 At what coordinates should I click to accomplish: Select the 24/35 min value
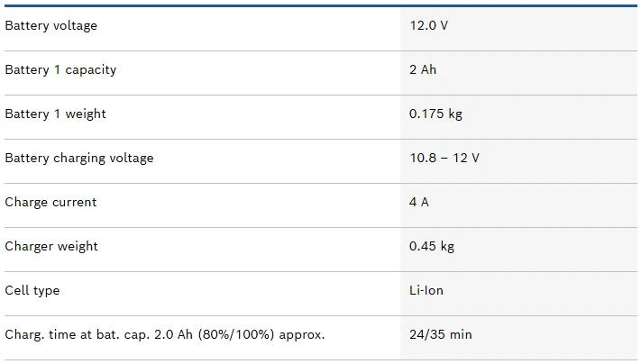click(441, 334)
